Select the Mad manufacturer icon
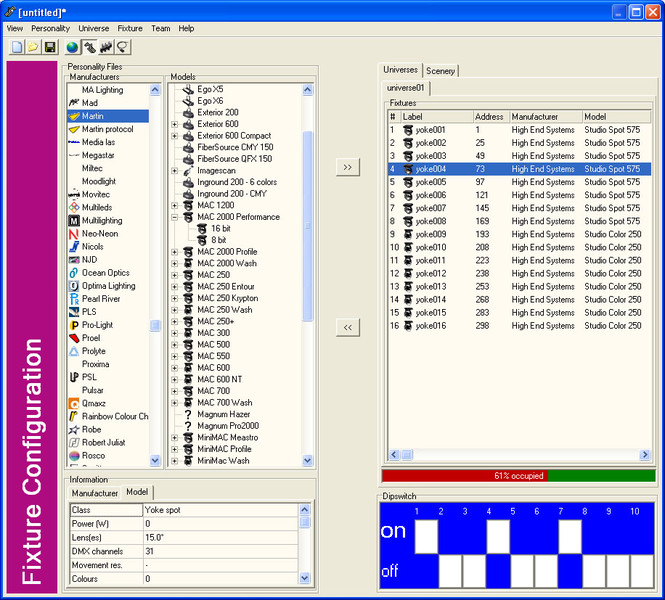 74,103
